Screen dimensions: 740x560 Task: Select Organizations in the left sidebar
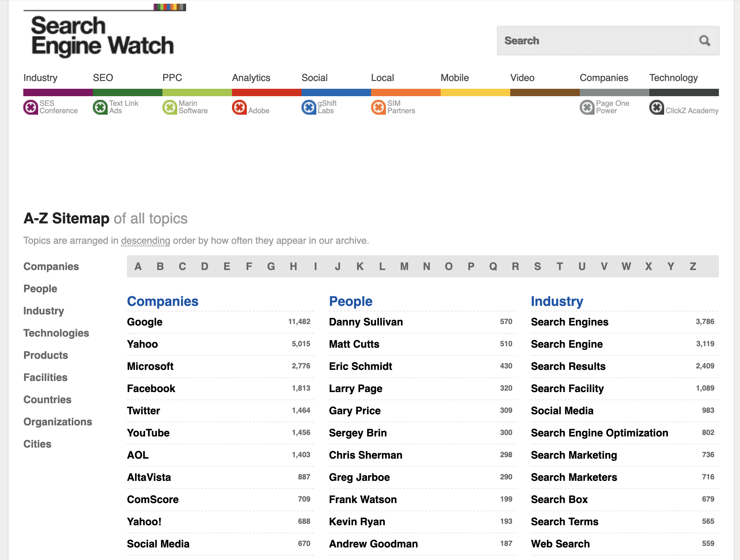[x=58, y=422]
